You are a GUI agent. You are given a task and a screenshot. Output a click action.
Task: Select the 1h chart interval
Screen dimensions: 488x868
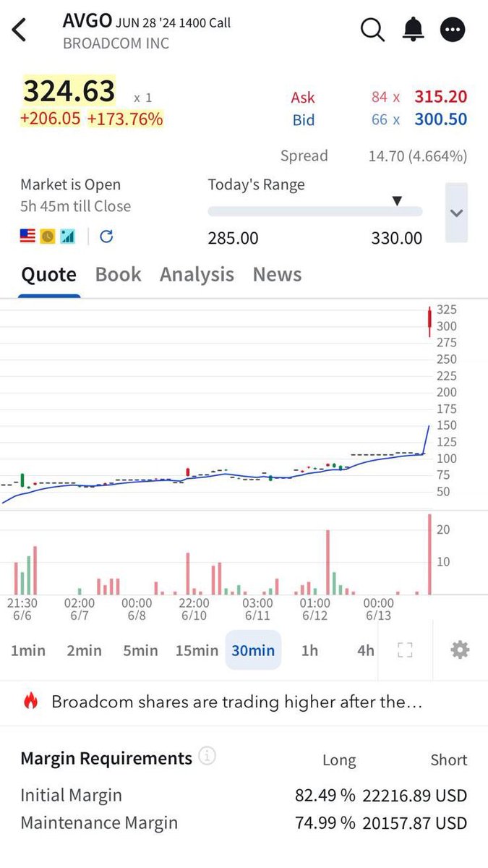[x=309, y=650]
